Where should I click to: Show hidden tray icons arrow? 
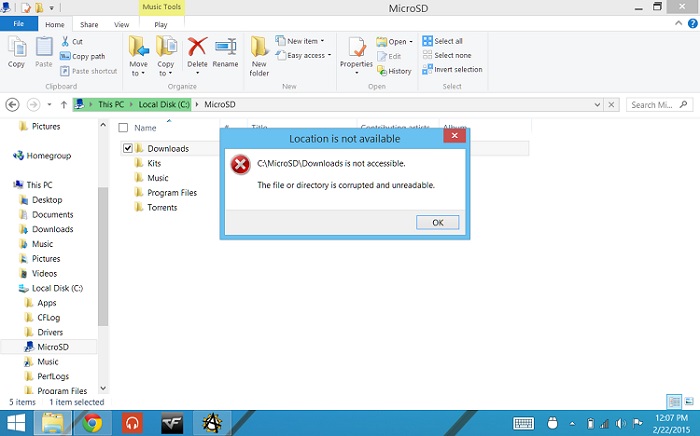(x=572, y=423)
